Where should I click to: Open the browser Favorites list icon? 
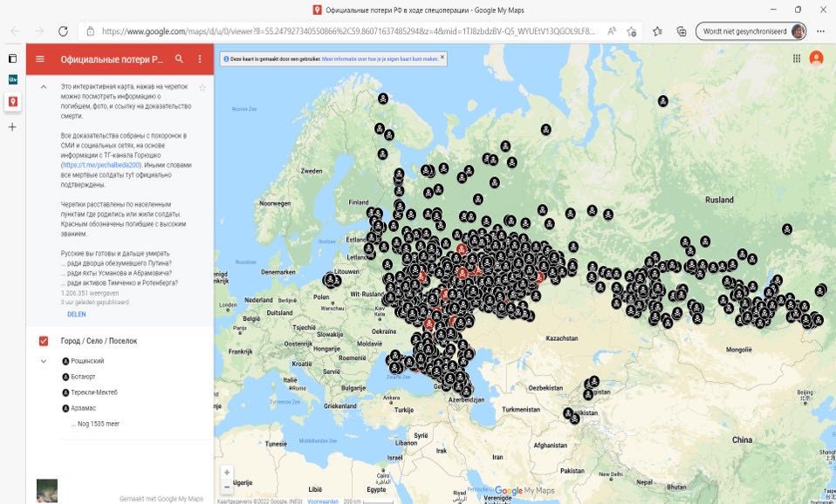click(657, 31)
